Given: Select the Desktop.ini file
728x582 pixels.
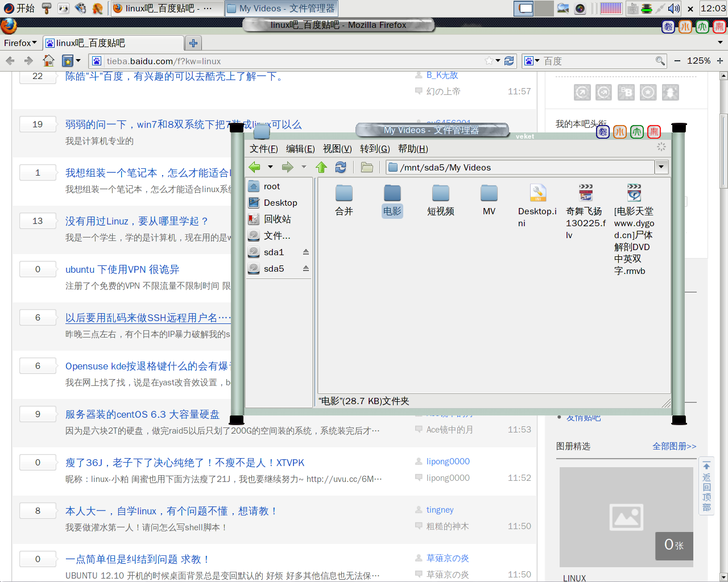Looking at the screenshot, I should click(537, 206).
